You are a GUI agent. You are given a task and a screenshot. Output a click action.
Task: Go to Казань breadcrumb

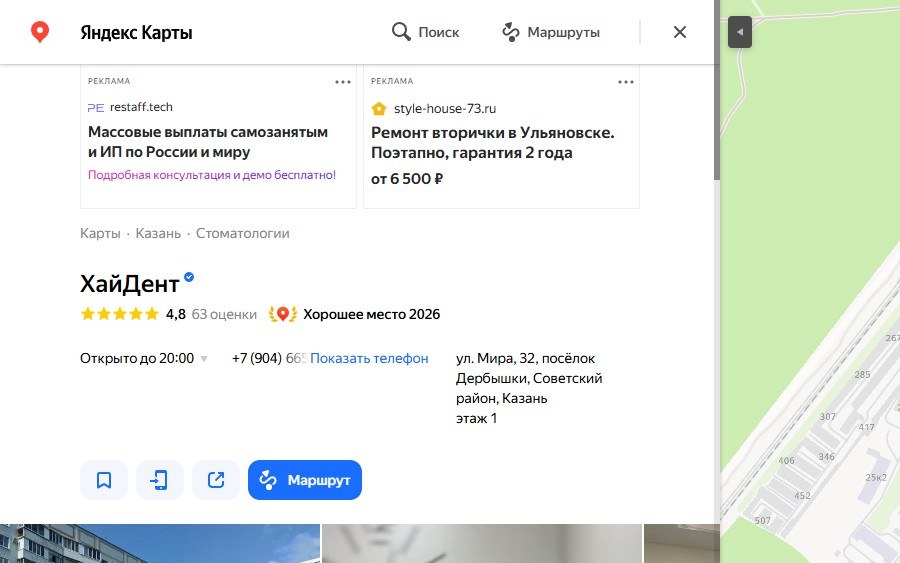(158, 234)
